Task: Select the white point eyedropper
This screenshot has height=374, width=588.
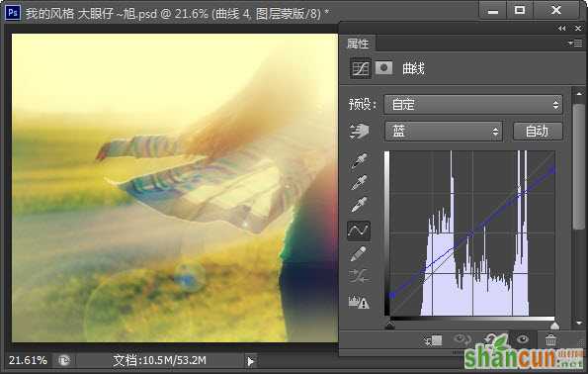Action: (x=360, y=205)
